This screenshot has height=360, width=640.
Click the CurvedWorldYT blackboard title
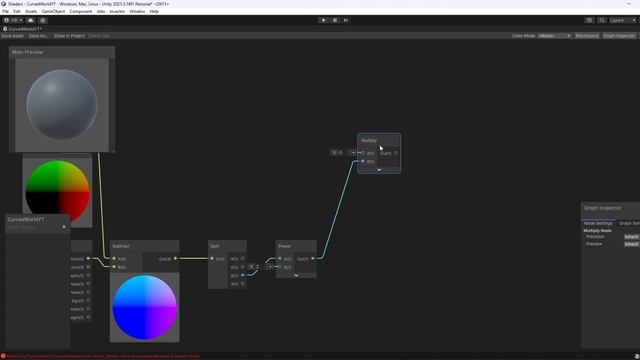click(x=26, y=220)
